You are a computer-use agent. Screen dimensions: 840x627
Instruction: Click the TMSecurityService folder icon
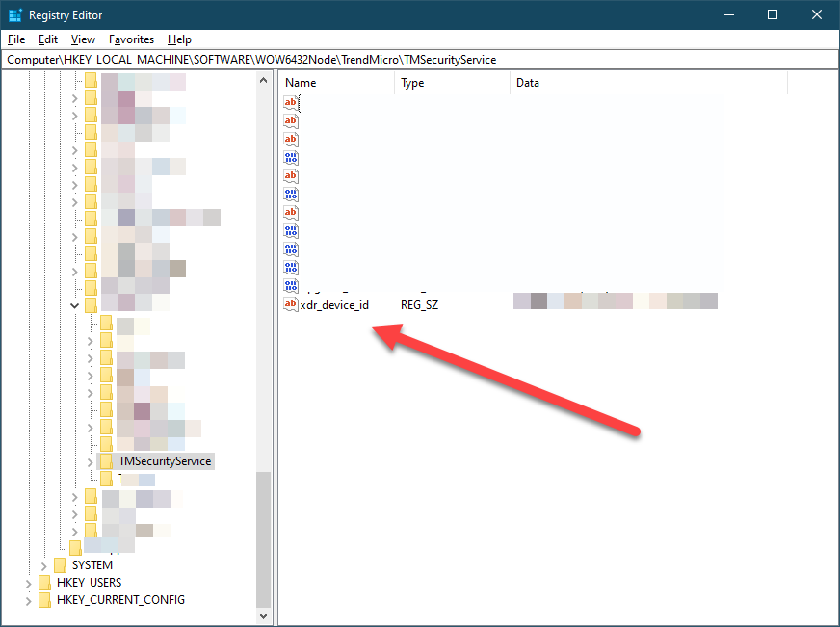tap(107, 461)
